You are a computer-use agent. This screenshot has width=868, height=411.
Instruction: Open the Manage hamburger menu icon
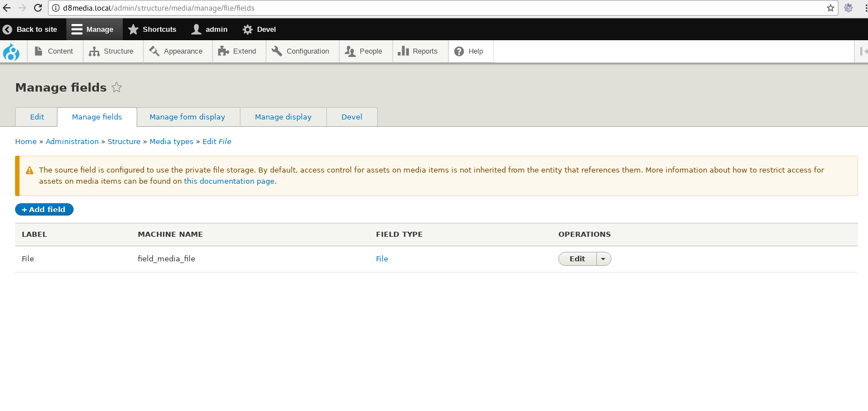click(76, 29)
